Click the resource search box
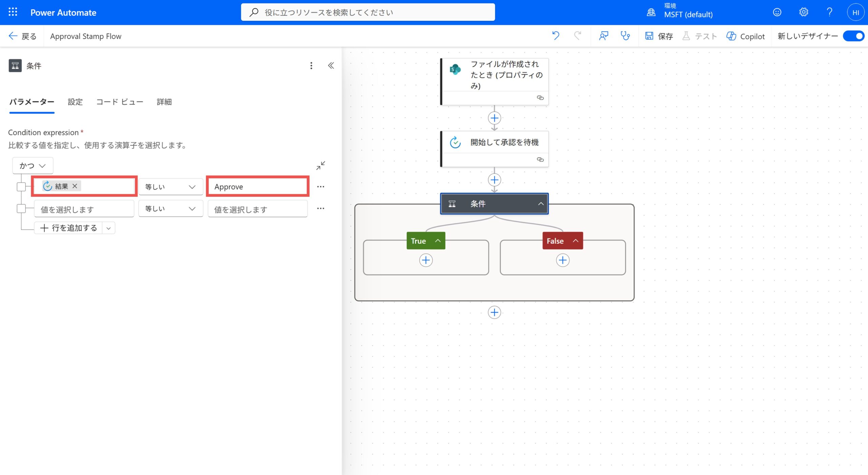This screenshot has width=868, height=475. pyautogui.click(x=368, y=12)
